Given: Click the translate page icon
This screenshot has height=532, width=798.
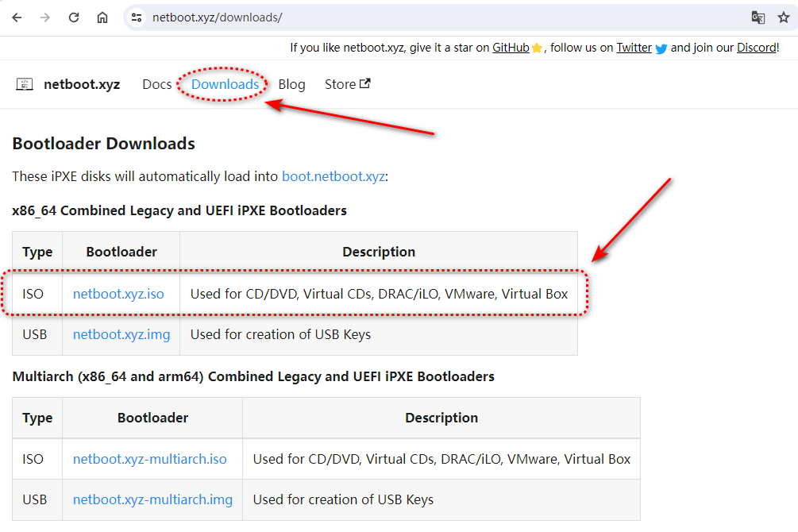Looking at the screenshot, I should coord(758,17).
